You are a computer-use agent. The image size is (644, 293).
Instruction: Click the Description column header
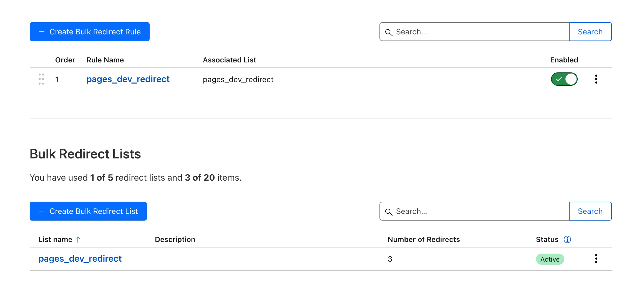175,239
